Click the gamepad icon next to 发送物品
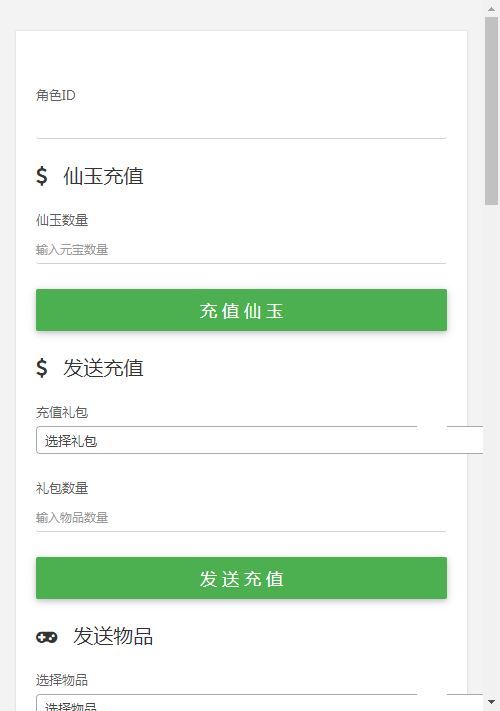 [x=47, y=637]
